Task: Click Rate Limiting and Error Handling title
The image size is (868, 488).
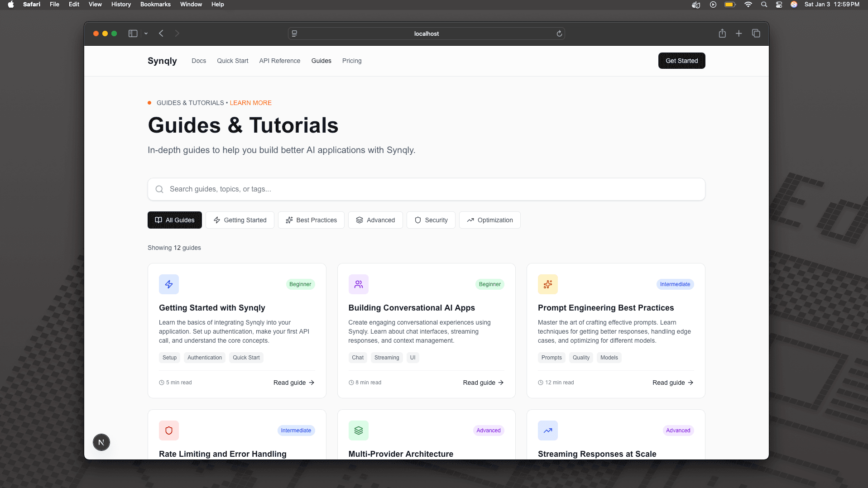Action: [223, 454]
